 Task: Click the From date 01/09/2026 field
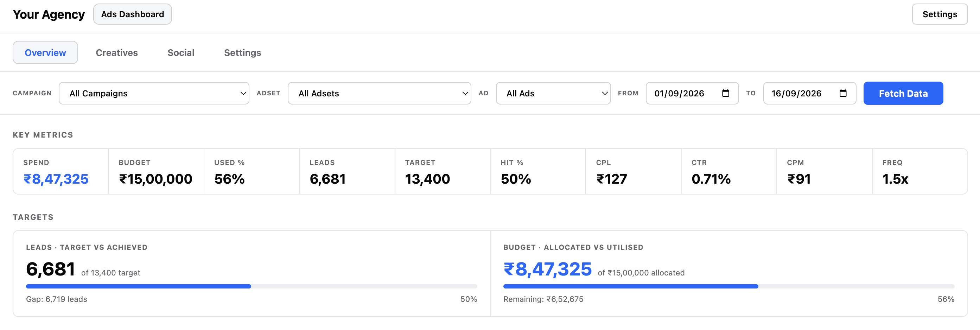(692, 93)
